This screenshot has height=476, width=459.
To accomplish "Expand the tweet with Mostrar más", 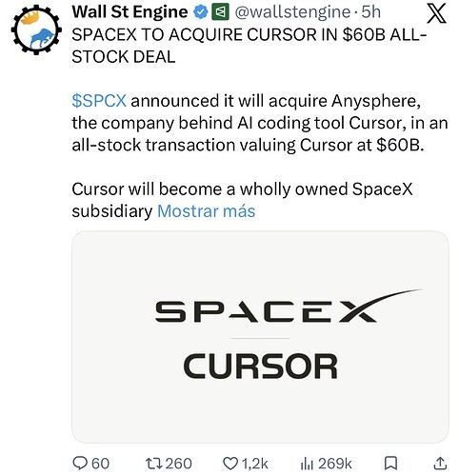I will [207, 211].
